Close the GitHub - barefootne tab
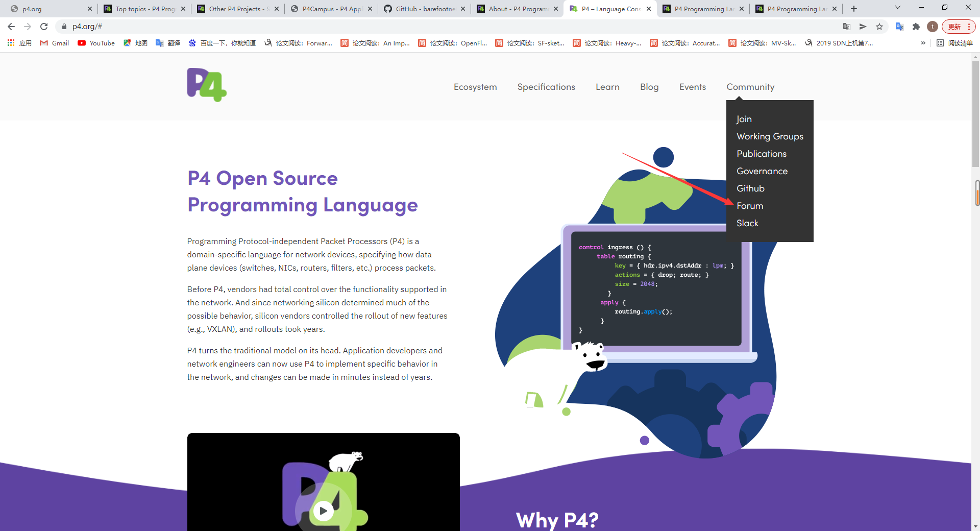Screen dimensions: 980x531 coord(463,9)
